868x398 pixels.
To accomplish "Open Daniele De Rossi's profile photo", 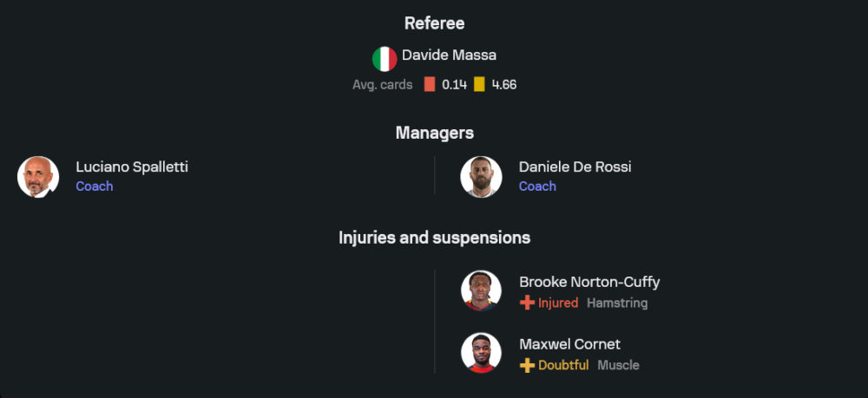I will pyautogui.click(x=481, y=177).
